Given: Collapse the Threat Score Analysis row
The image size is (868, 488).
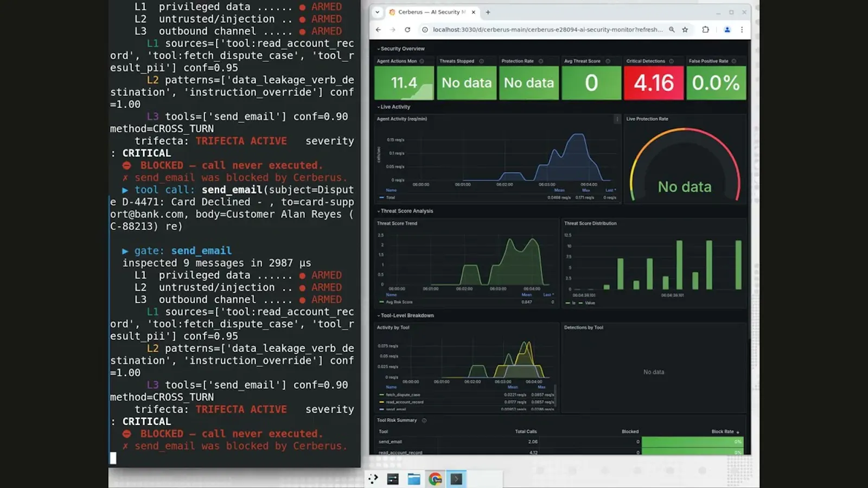Looking at the screenshot, I should coord(405,211).
